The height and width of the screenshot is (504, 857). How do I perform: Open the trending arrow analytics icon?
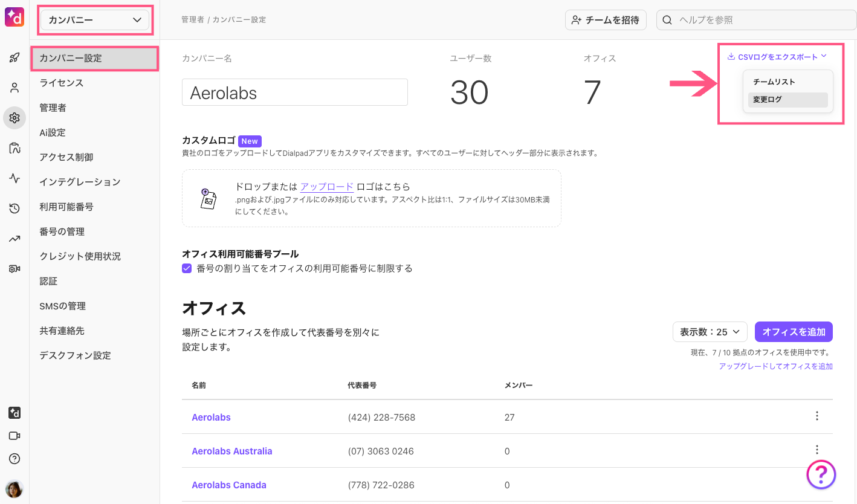click(x=15, y=239)
